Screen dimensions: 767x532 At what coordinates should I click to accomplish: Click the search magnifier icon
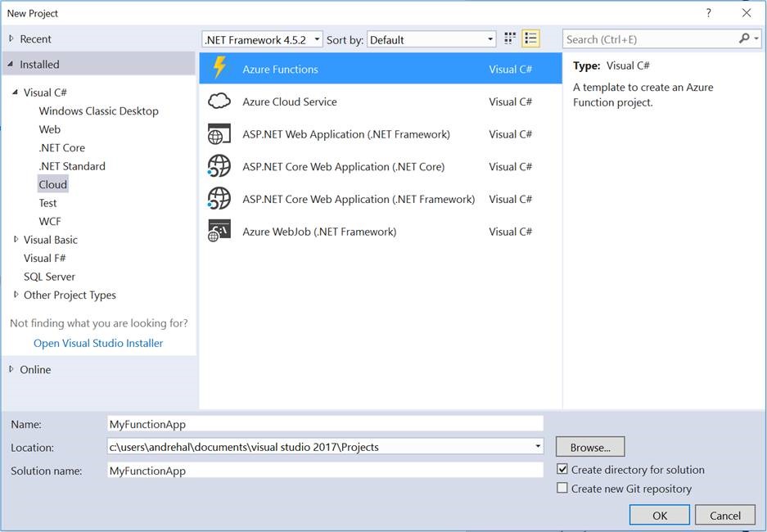(x=744, y=38)
